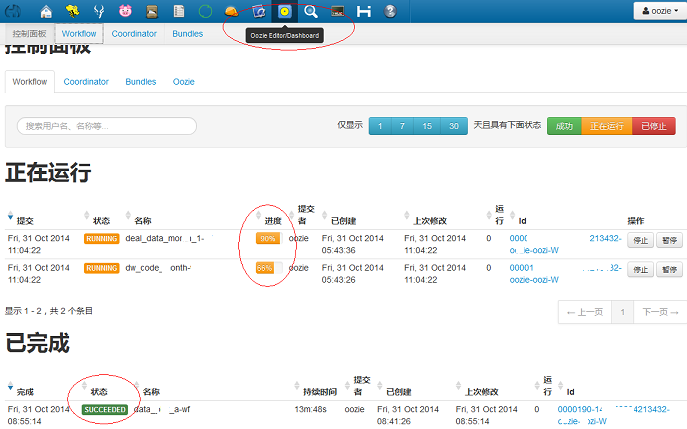Select the dashboard Coordinator tab
The image size is (687, 429).
click(86, 82)
